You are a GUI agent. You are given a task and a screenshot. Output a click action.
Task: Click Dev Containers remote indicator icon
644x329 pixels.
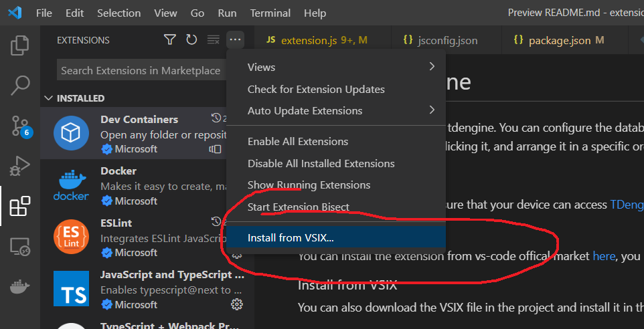click(215, 149)
